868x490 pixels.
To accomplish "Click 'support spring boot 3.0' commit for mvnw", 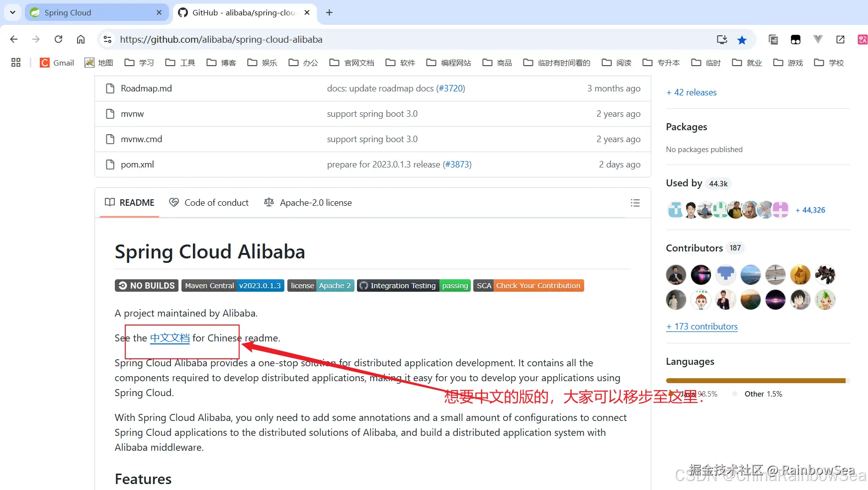I will click(372, 114).
